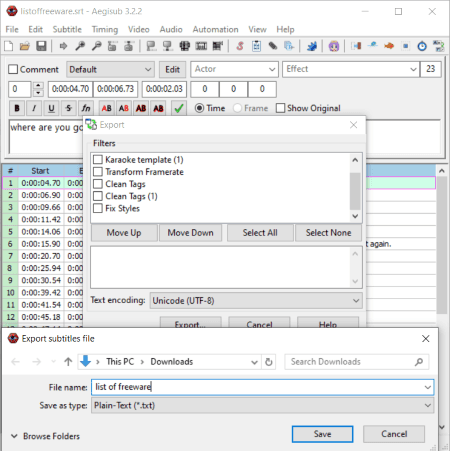
Task: Click the Open subtitles folder icon
Action: 25,46
